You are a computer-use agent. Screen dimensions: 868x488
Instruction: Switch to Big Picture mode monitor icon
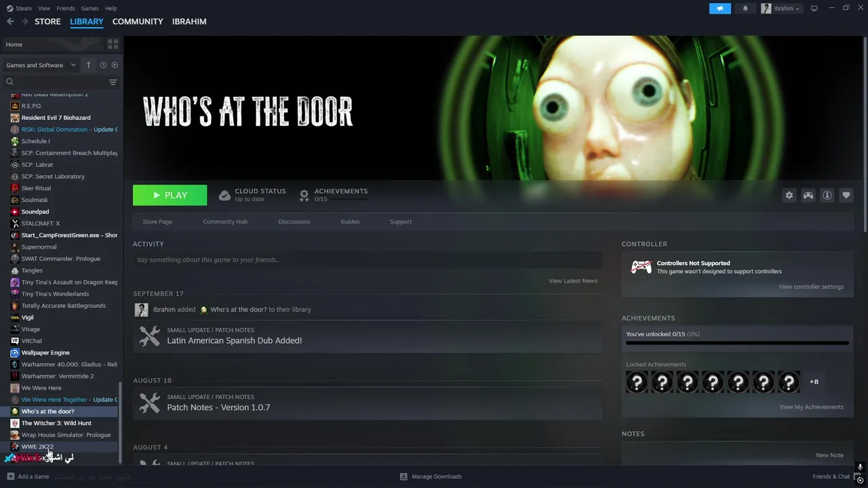pos(814,8)
